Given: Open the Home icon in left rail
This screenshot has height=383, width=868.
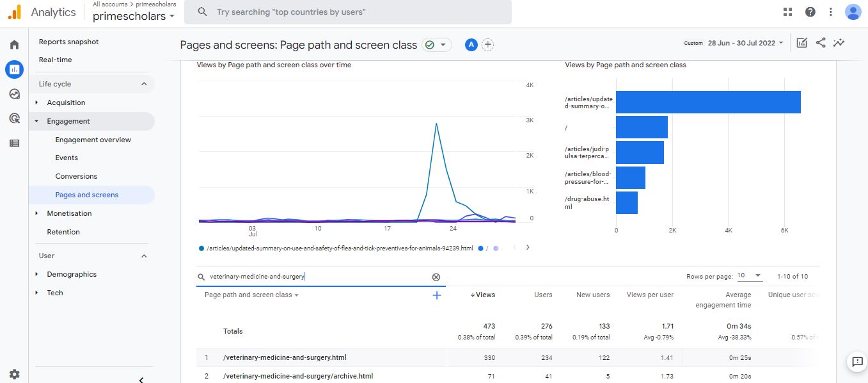Looking at the screenshot, I should (x=14, y=45).
